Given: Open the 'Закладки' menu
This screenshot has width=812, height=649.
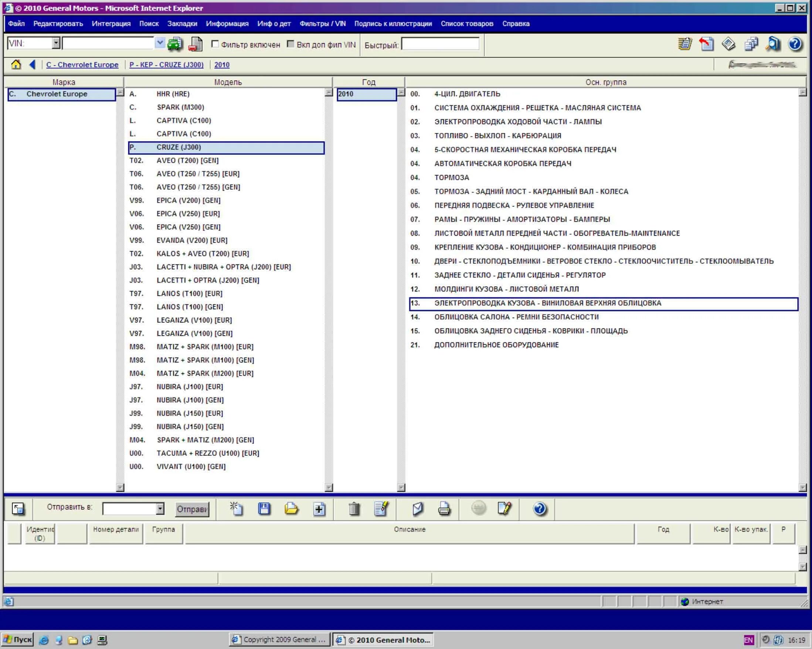Looking at the screenshot, I should [x=182, y=23].
